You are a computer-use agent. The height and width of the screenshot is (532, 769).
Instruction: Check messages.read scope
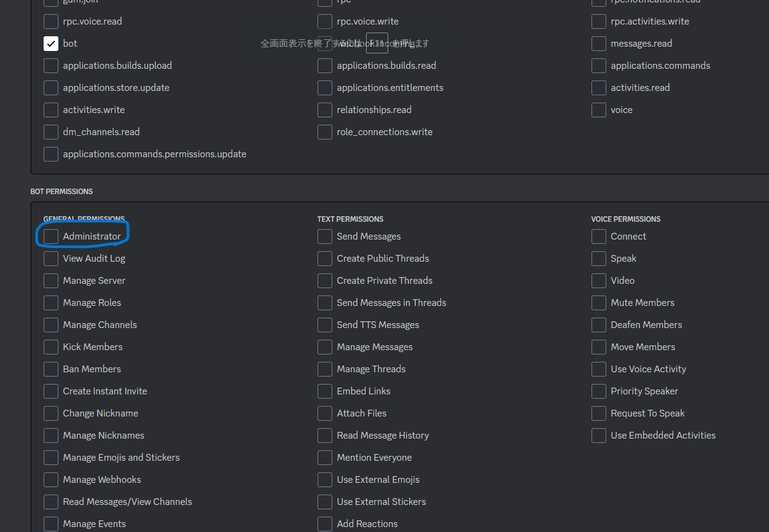click(x=599, y=44)
